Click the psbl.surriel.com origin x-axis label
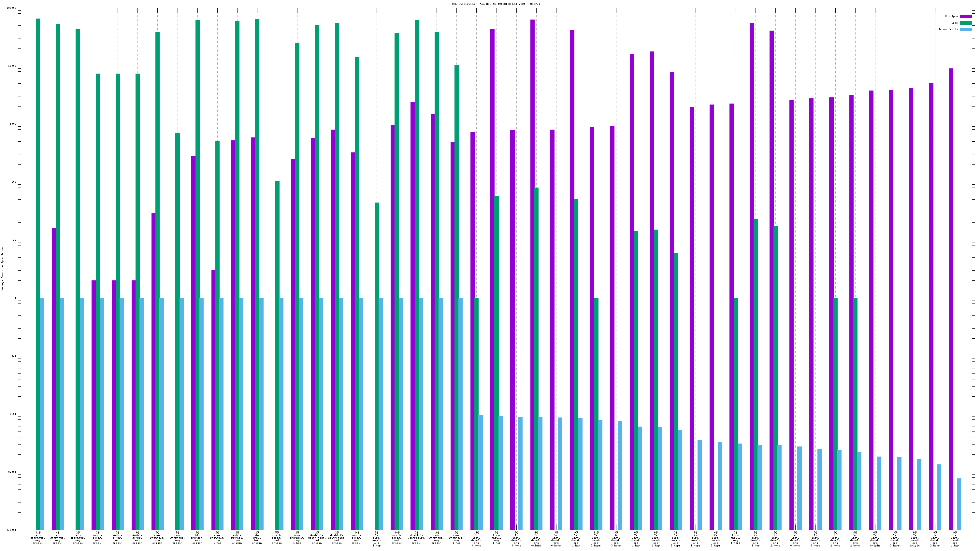The image size is (980, 551). point(237,538)
